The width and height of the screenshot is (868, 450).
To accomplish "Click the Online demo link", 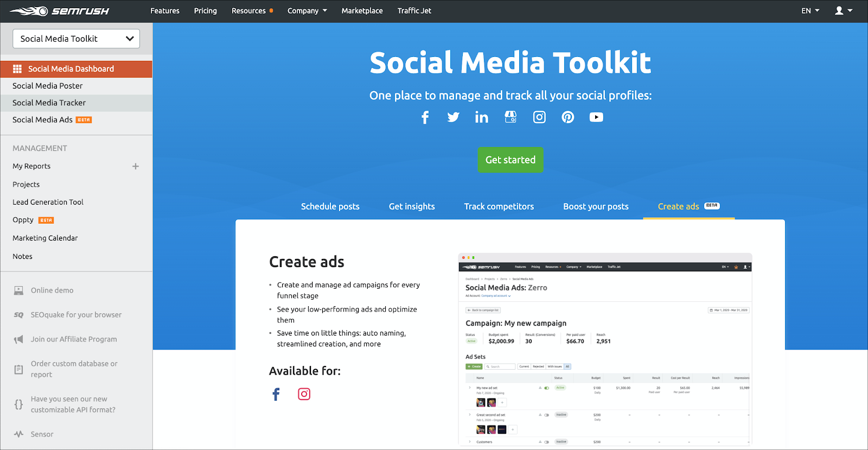I will click(52, 290).
